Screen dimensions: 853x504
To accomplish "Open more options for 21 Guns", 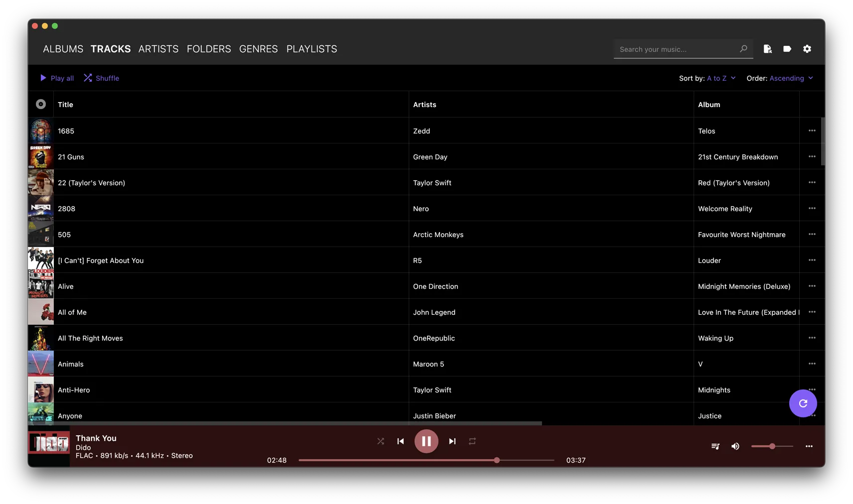I will 812,157.
